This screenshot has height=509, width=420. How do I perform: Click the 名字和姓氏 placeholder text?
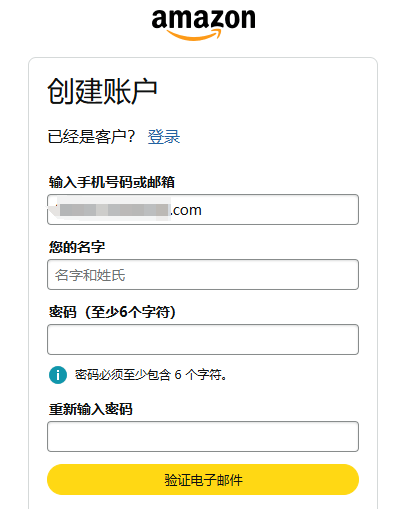coord(90,275)
